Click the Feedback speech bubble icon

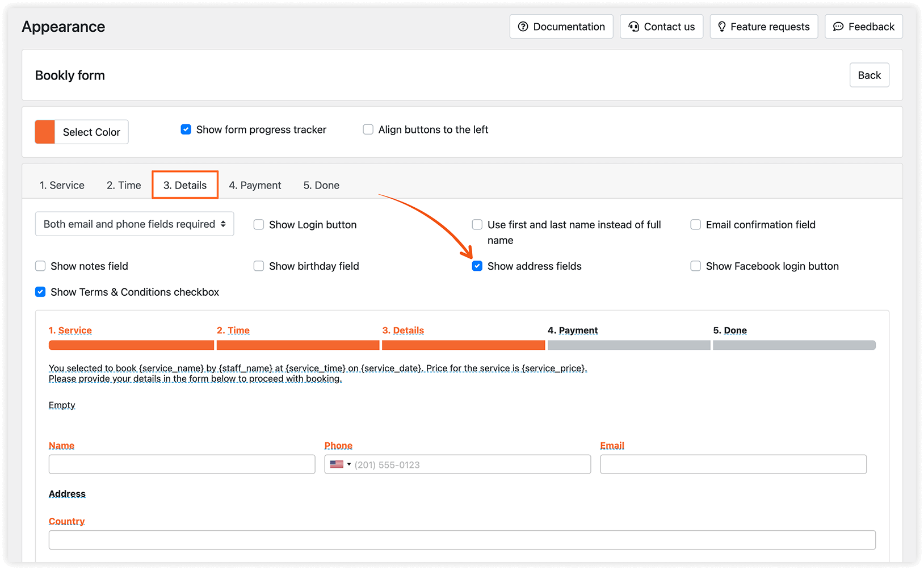pos(838,27)
